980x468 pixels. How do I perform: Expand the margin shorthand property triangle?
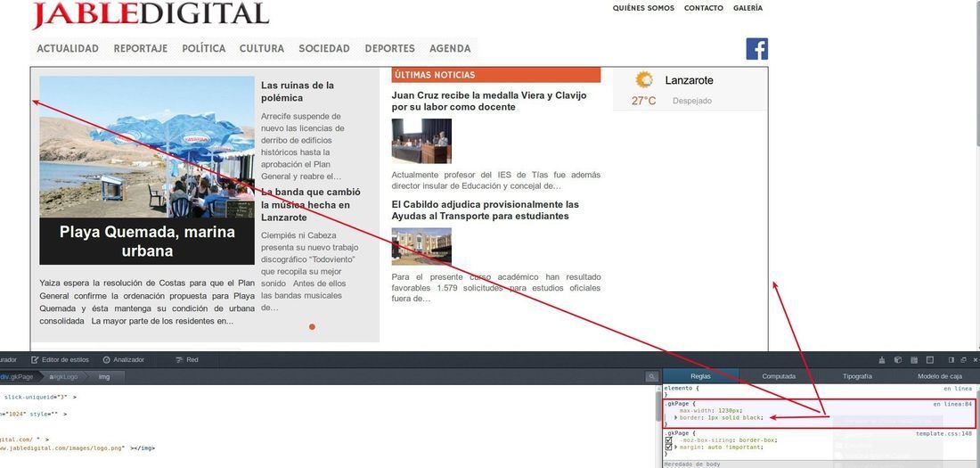pyautogui.click(x=676, y=447)
